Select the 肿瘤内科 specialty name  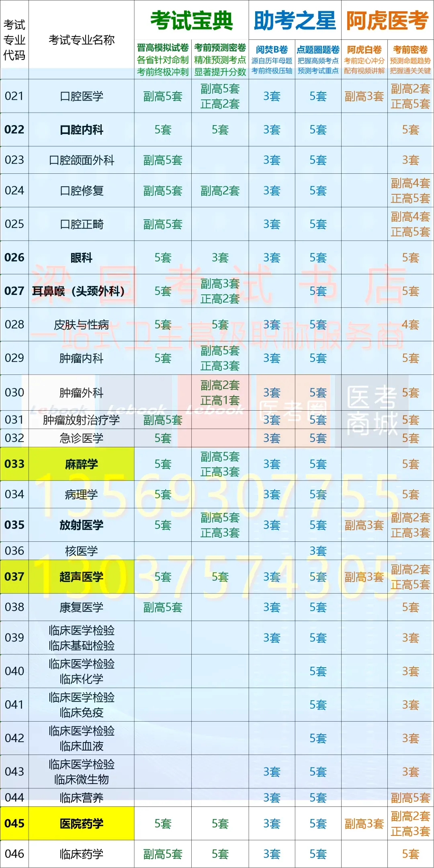point(82,358)
